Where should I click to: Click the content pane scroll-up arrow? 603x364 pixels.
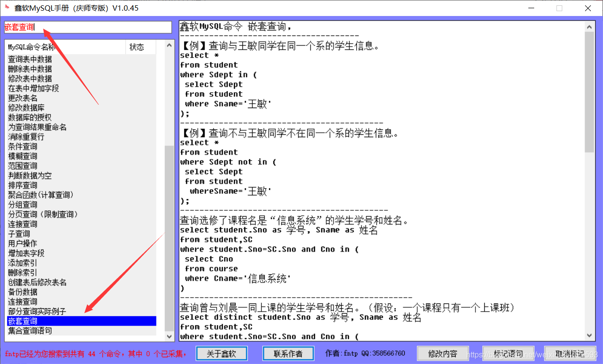(x=589, y=27)
